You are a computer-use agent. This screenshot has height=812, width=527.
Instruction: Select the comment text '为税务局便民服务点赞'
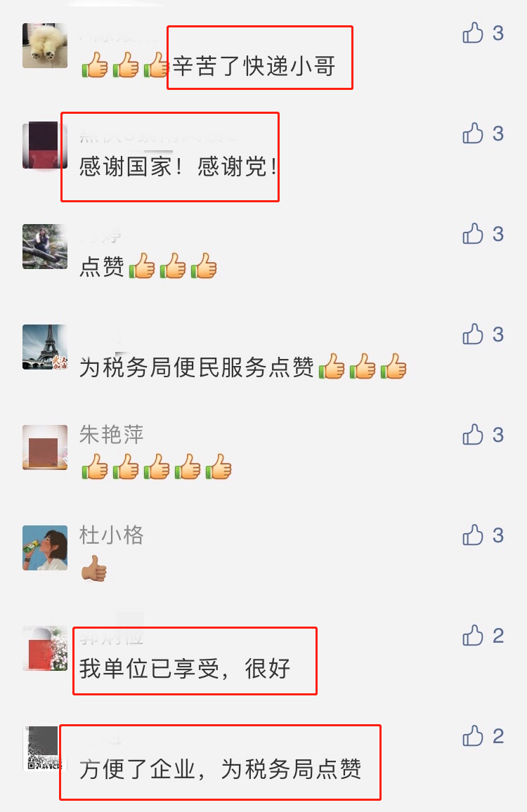point(196,367)
